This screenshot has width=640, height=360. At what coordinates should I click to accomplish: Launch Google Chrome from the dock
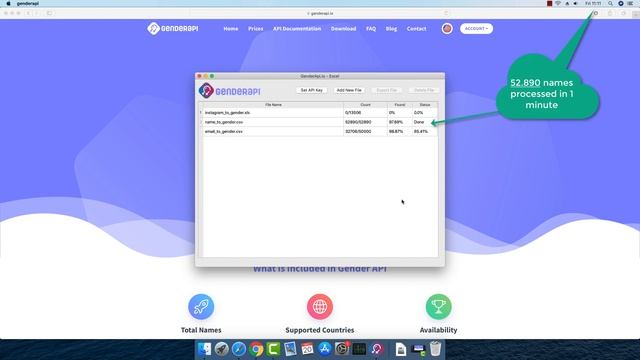coord(256,349)
